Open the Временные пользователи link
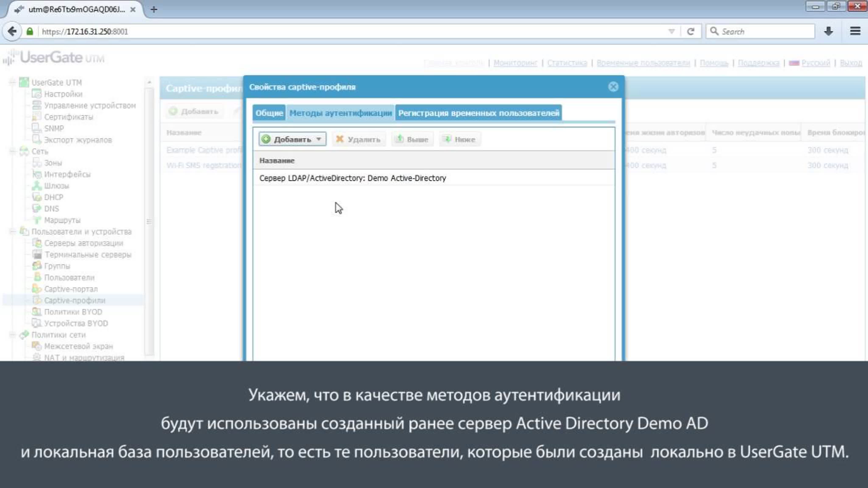The image size is (868, 488). (643, 63)
